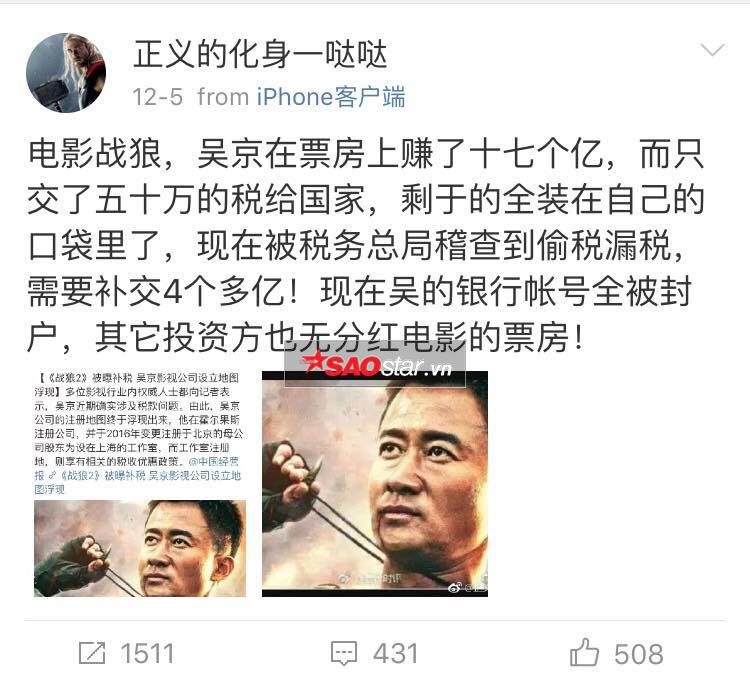Image resolution: width=750 pixels, height=679 pixels.
Task: Click the like count 508
Action: [639, 654]
